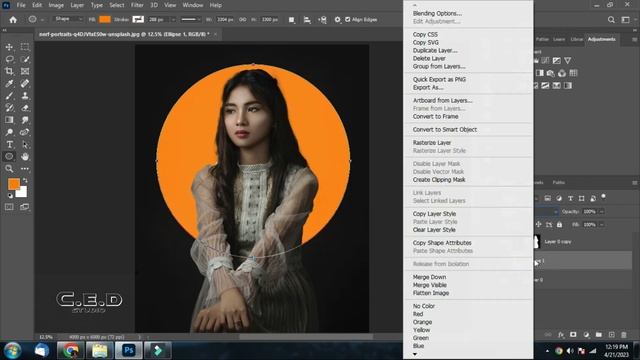The height and width of the screenshot is (360, 640).
Task: Select the Frame tool
Action: 25,71
